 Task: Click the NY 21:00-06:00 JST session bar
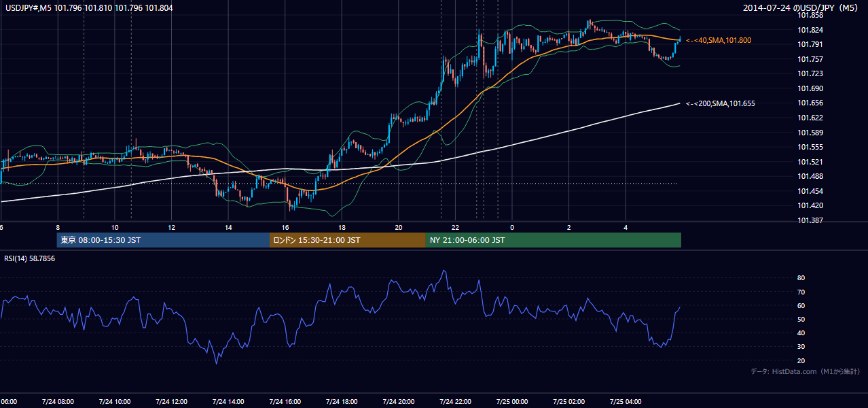pyautogui.click(x=554, y=240)
